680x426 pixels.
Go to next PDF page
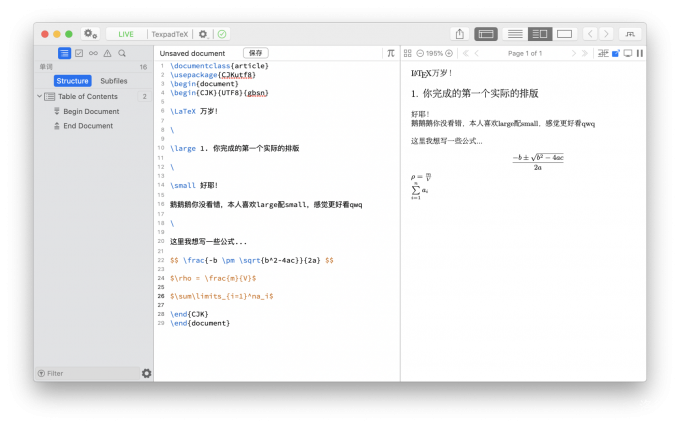tap(573, 53)
